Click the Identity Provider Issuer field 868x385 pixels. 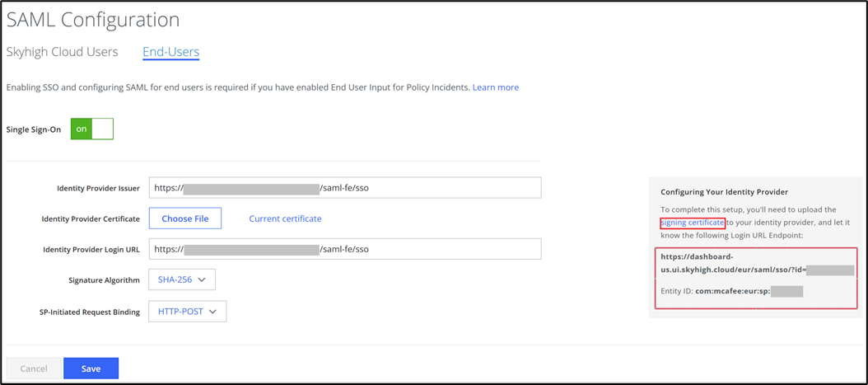(344, 188)
